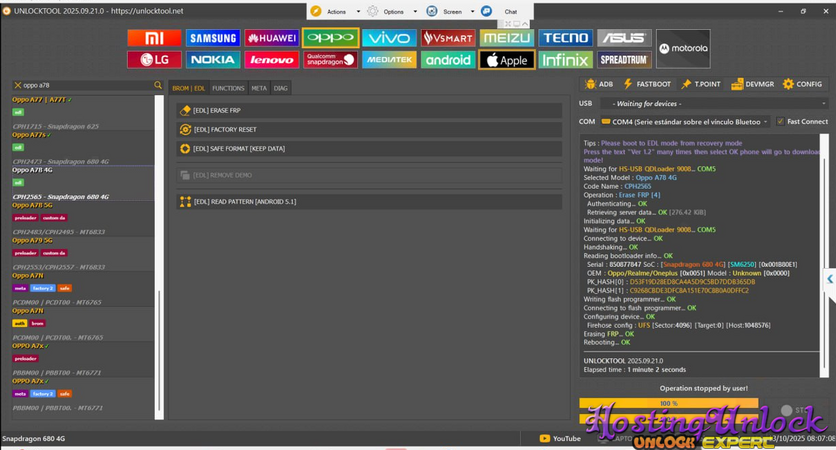
Task: Open the Fastboot mode
Action: coord(647,84)
